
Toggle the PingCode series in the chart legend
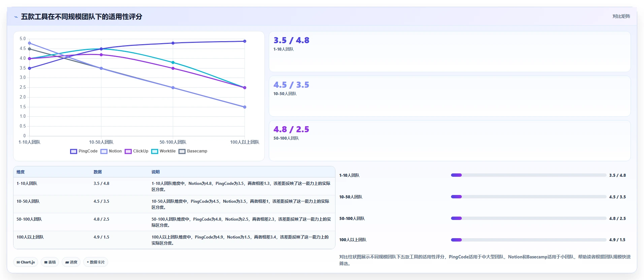tap(84, 151)
